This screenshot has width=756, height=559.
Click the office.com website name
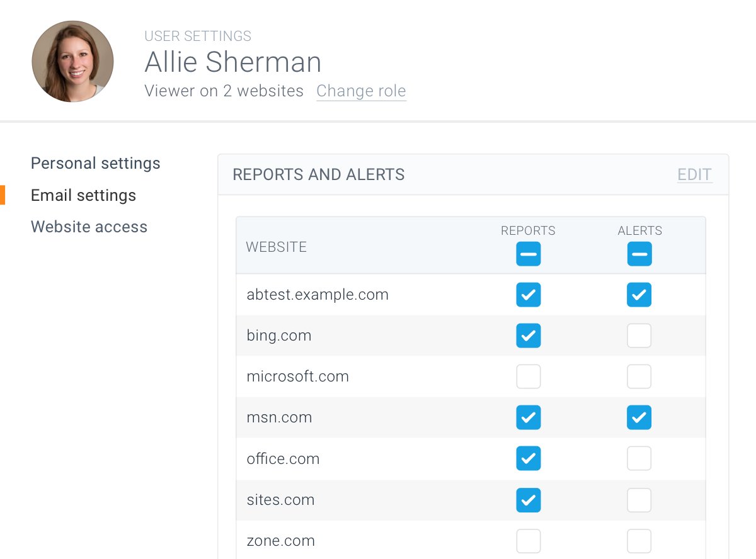(283, 459)
